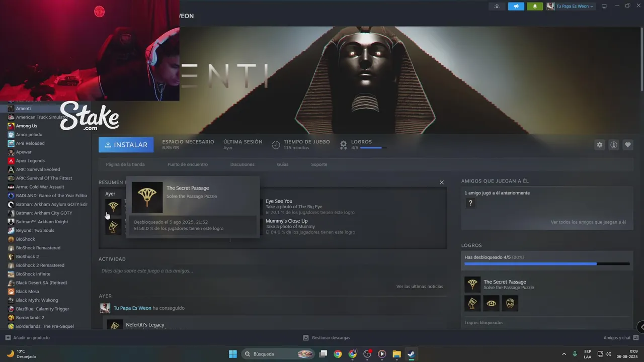Select the mummy achievement icon in Logros panel
Viewport: 644px width, 362px height.
(510, 303)
